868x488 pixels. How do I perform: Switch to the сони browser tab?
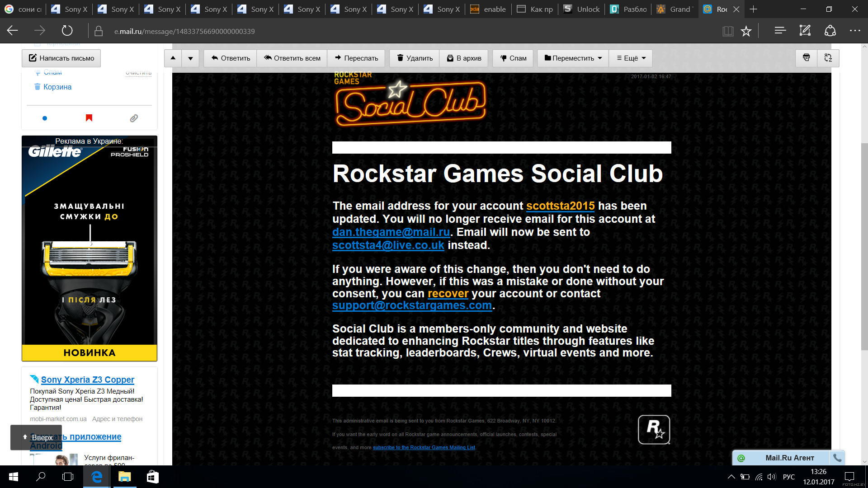tap(23, 9)
